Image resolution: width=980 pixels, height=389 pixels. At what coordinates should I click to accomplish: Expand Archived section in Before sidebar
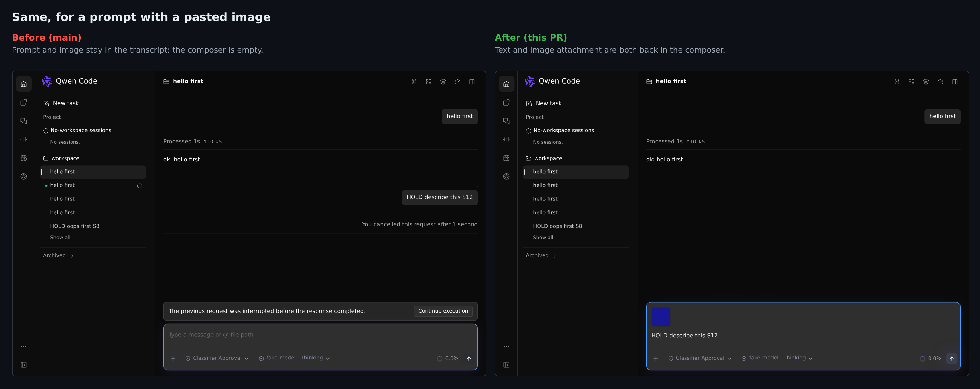coord(58,255)
